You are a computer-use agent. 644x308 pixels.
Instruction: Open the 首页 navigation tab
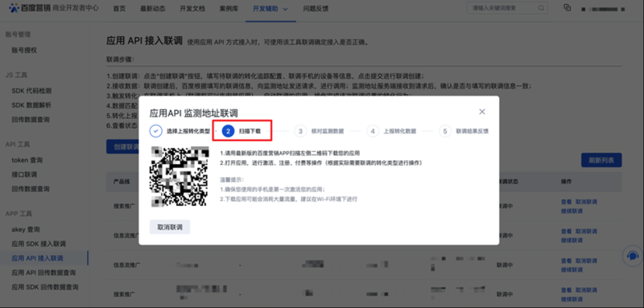(119, 9)
